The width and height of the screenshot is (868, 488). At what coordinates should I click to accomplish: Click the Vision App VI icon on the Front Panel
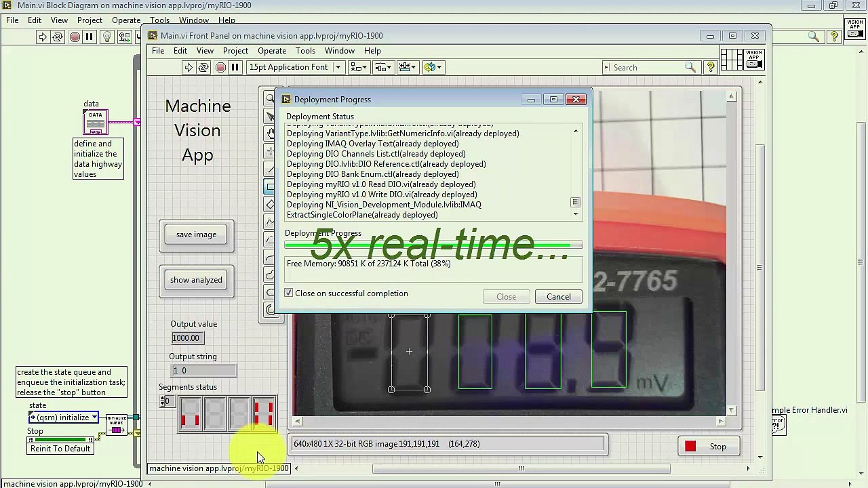coord(754,59)
